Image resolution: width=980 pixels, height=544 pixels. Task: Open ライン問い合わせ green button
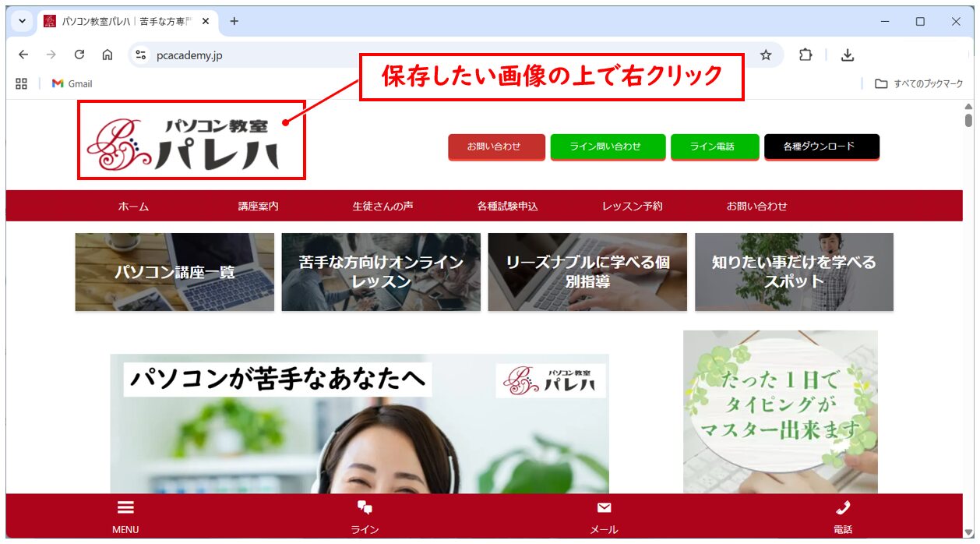click(608, 146)
